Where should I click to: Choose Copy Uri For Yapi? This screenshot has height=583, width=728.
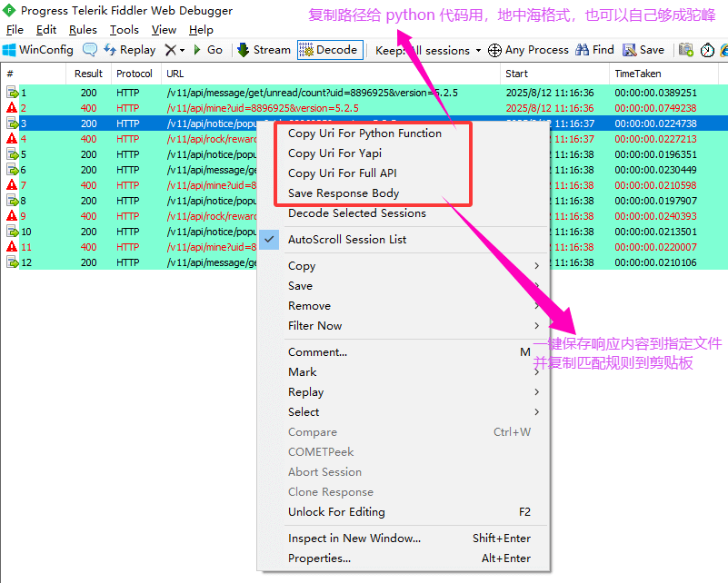coord(334,153)
